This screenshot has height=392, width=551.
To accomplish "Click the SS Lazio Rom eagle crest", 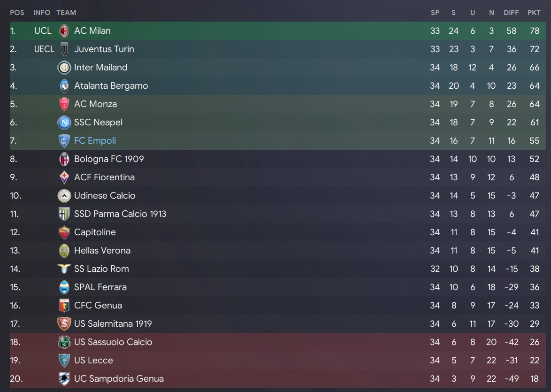I will [x=64, y=269].
